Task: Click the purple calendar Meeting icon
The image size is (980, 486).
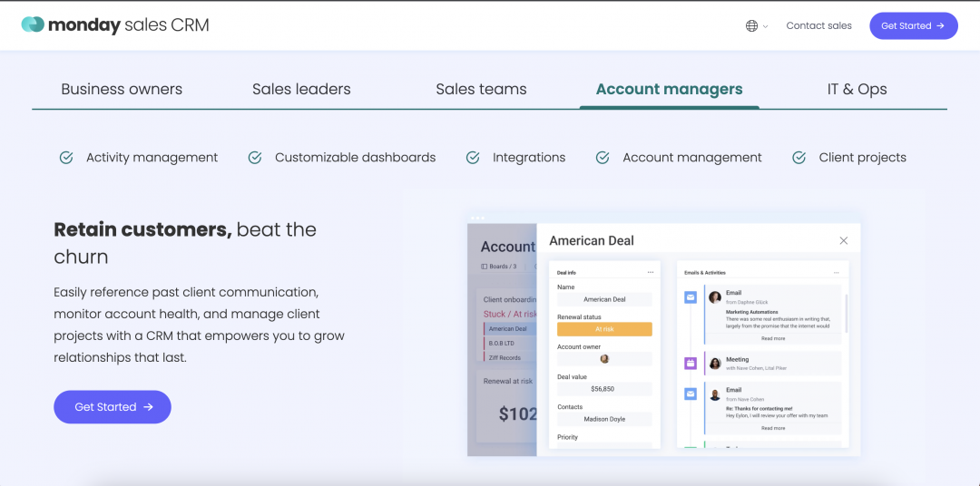Action: [691, 363]
